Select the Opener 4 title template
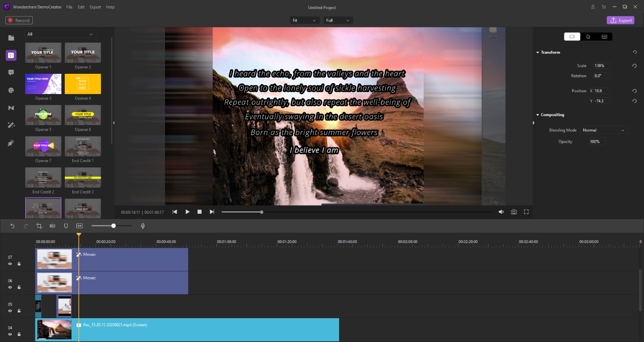Screen dimensions: 644x342 tap(83, 84)
